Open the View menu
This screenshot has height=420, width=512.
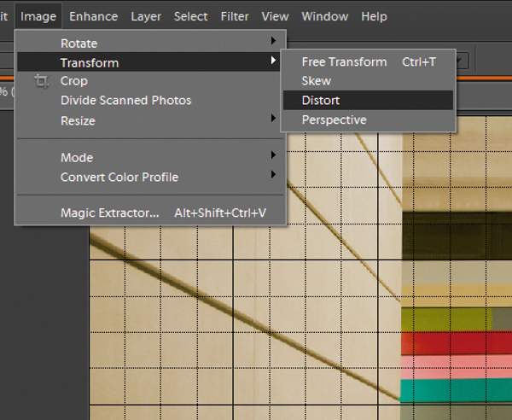(275, 16)
